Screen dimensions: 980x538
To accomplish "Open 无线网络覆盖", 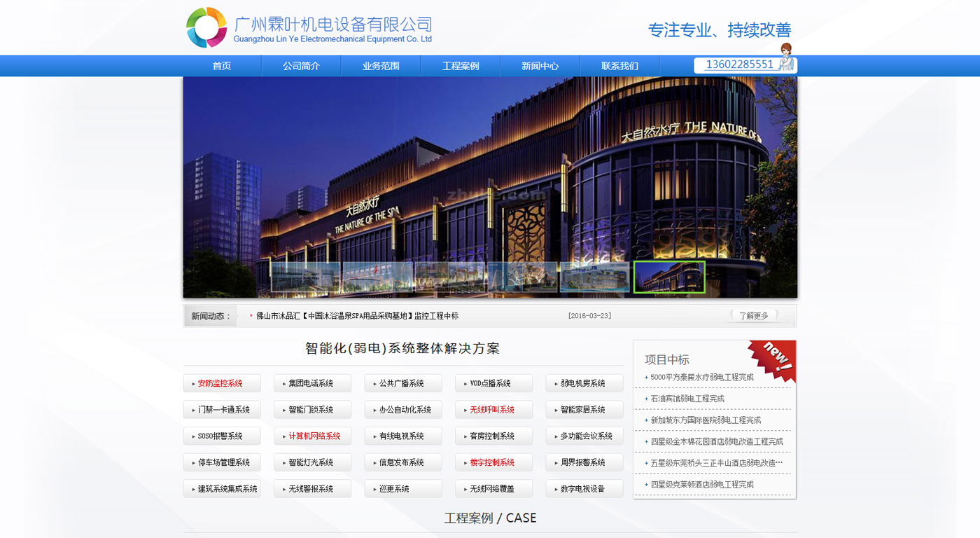I will pos(493,489).
